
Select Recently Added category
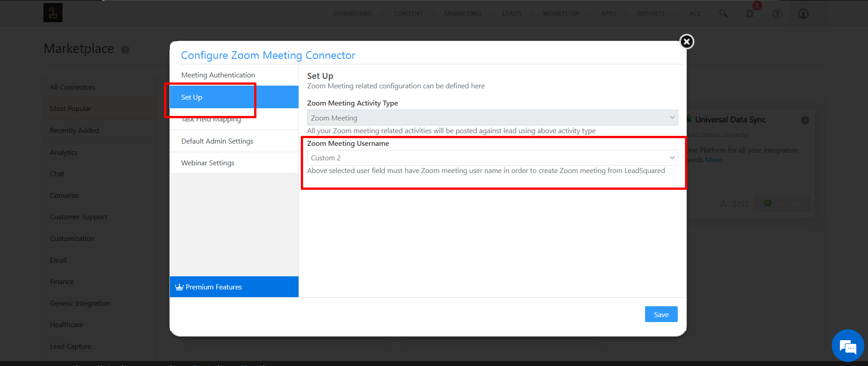[100, 130]
